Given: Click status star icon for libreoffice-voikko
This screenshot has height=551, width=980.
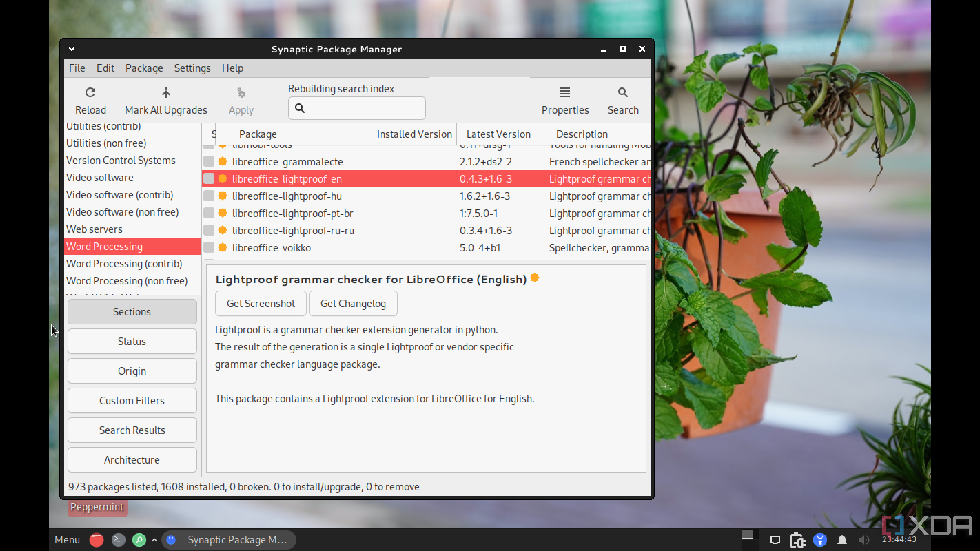Looking at the screenshot, I should [223, 248].
